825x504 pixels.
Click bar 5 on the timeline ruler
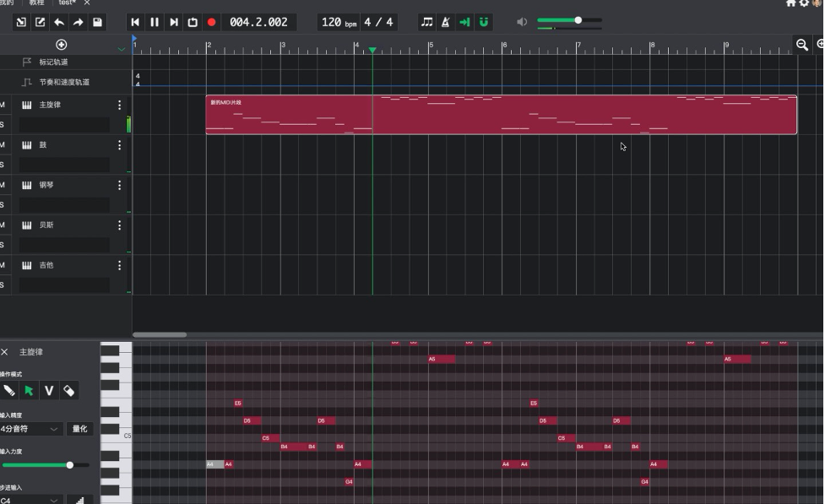(x=431, y=46)
